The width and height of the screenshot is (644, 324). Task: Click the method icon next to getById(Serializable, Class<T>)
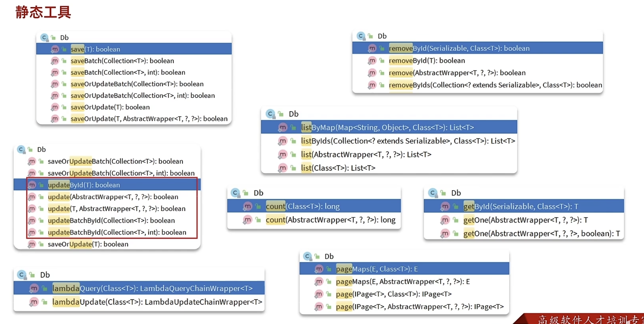(x=445, y=206)
